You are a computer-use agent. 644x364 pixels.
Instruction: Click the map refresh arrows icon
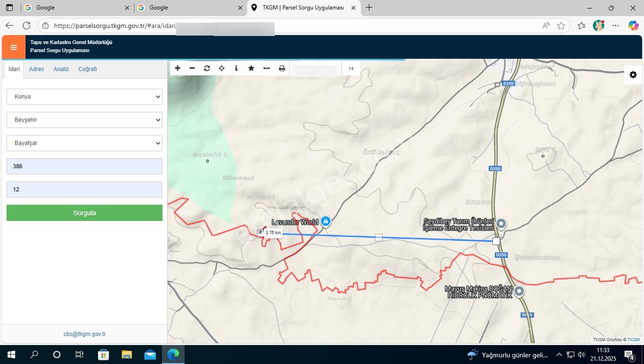[x=207, y=68]
